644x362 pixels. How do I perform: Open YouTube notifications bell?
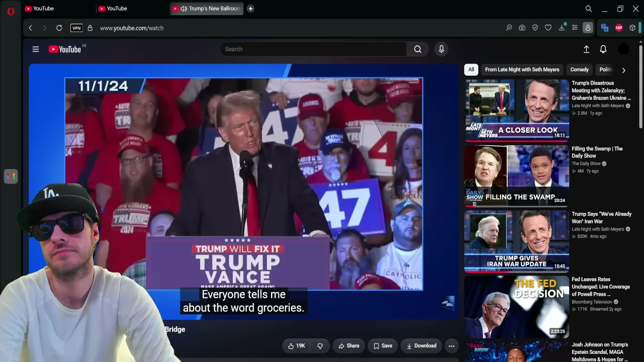pyautogui.click(x=603, y=49)
